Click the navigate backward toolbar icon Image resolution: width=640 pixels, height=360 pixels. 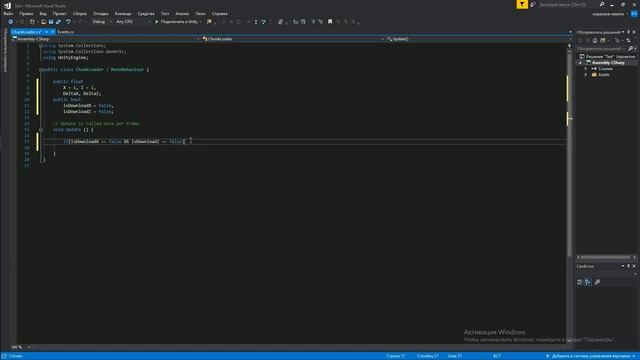11,22
